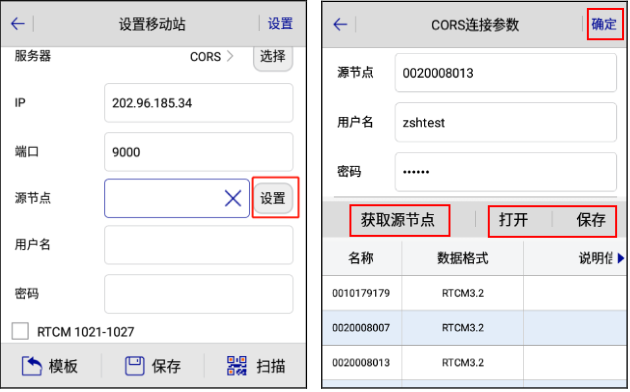Tap RTCM3.2 cell in row 0020008007
This screenshot has width=630, height=392.
point(462,327)
